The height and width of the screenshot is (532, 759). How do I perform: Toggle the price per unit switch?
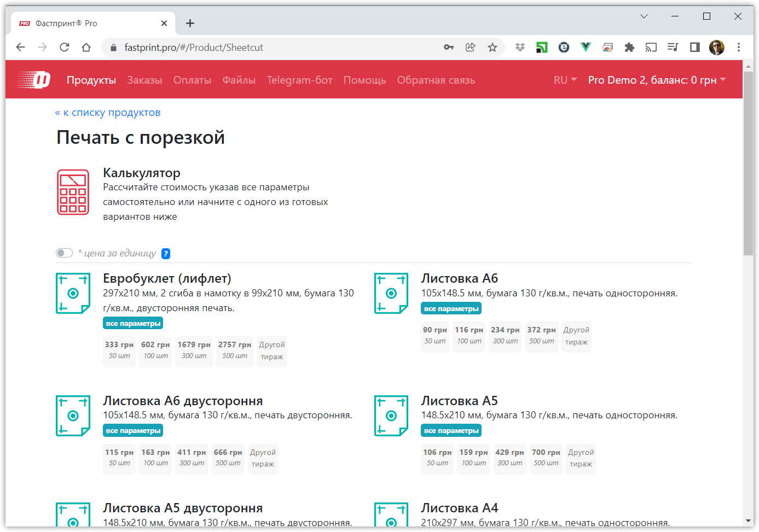64,253
